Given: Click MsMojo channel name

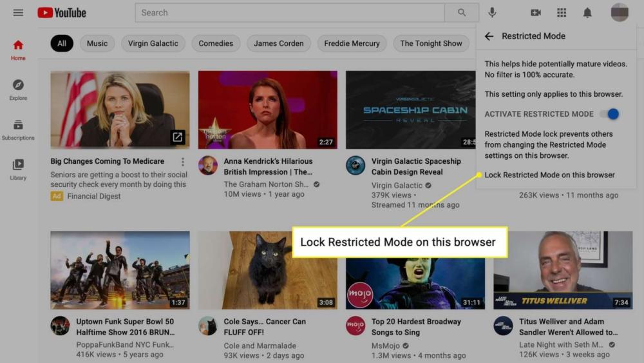Looking at the screenshot, I should [386, 346].
